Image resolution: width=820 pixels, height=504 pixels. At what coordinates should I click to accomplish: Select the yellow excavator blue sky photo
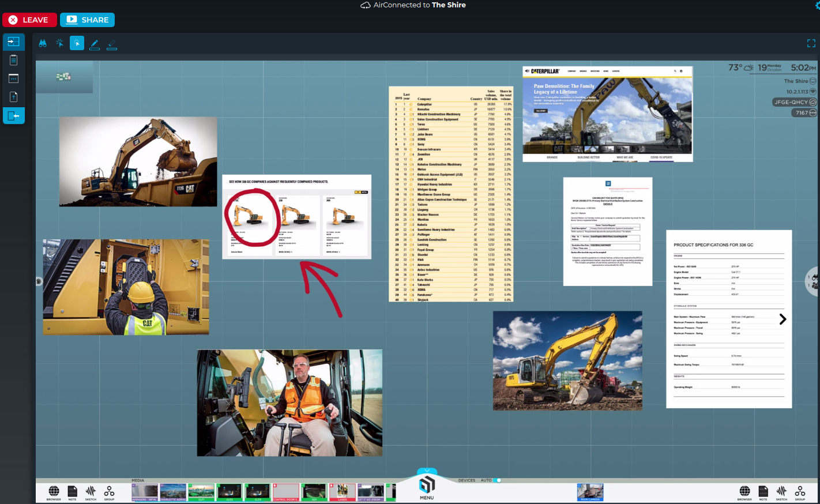(567, 361)
